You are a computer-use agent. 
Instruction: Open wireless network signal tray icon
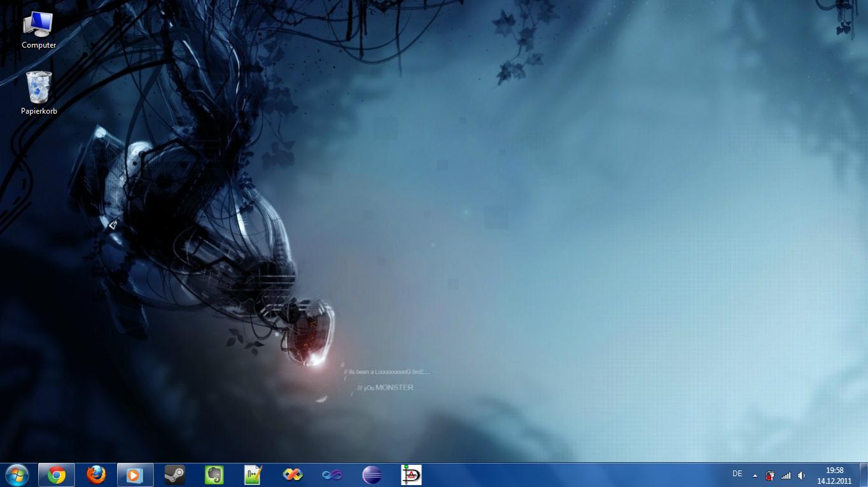click(x=786, y=476)
